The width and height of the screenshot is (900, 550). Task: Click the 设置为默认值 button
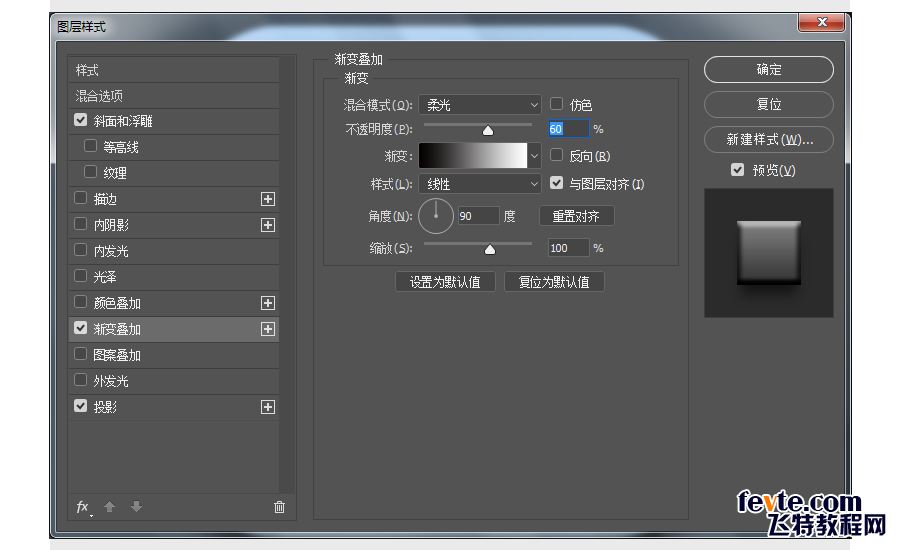445,282
